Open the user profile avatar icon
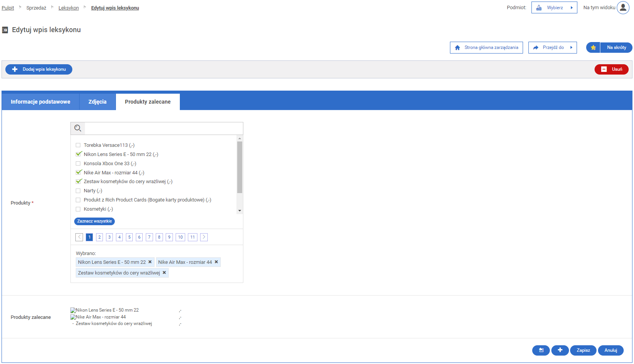This screenshot has height=364, width=634. tap(623, 8)
